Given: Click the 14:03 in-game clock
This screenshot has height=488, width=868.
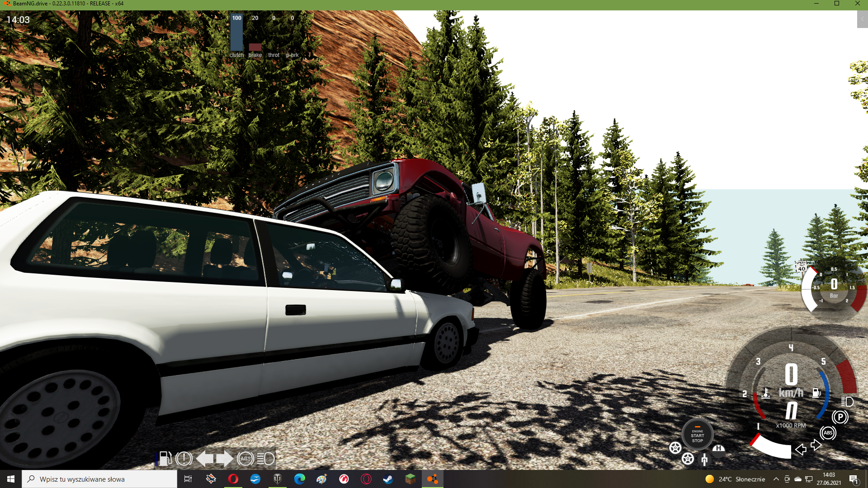Looking at the screenshot, I should [18, 20].
